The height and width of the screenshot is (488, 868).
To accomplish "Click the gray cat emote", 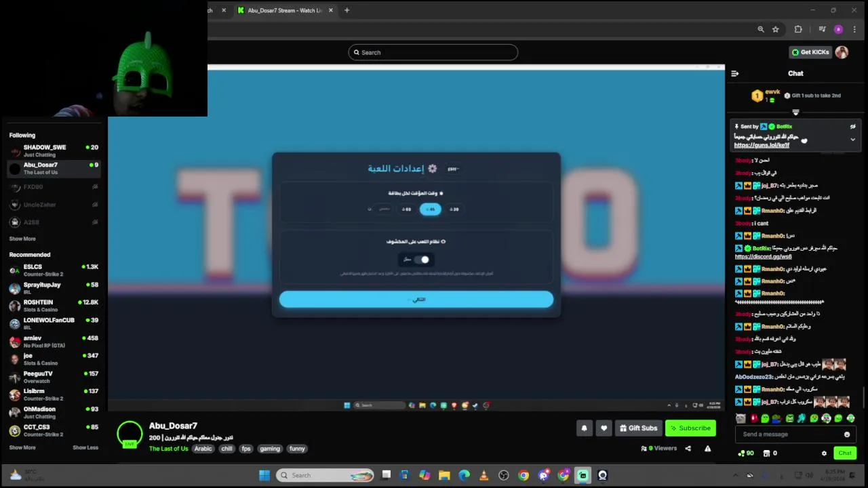I will pos(741,418).
